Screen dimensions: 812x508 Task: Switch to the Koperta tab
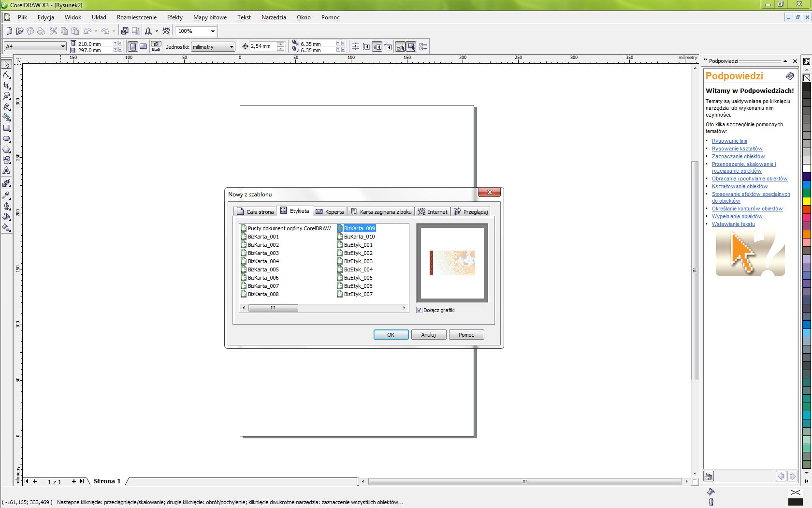(x=330, y=211)
